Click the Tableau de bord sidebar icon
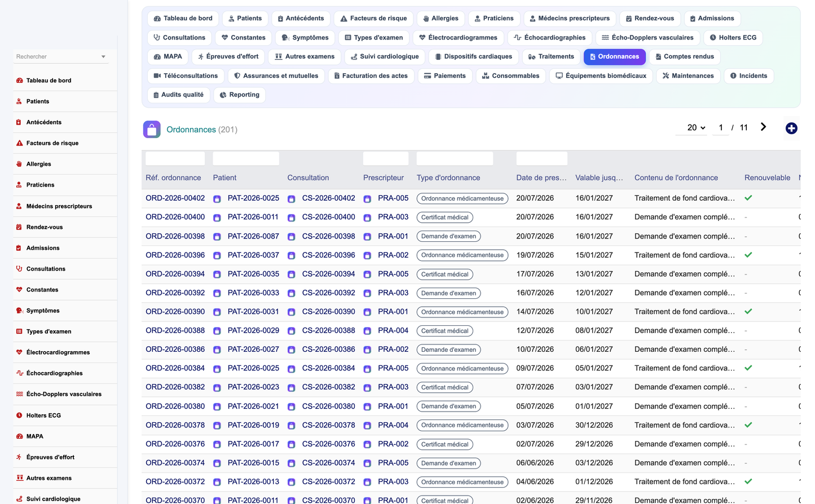Screen dimensions: 815x504 [x=20, y=81]
